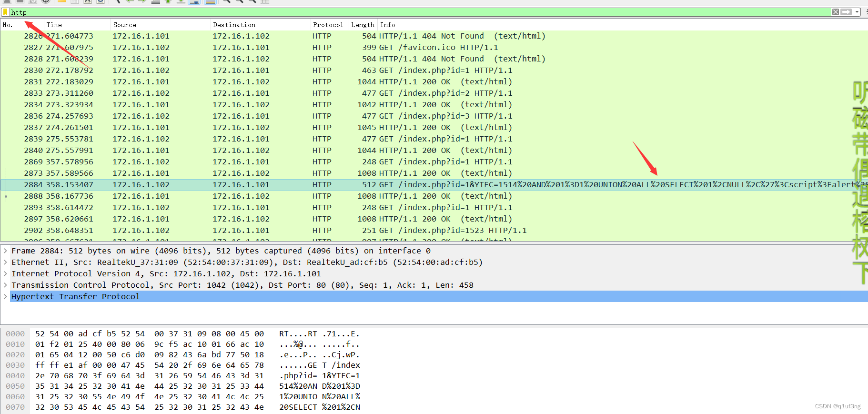Expand Internet Protocol Version 4 section
The width and height of the screenshot is (868, 414).
[5, 273]
